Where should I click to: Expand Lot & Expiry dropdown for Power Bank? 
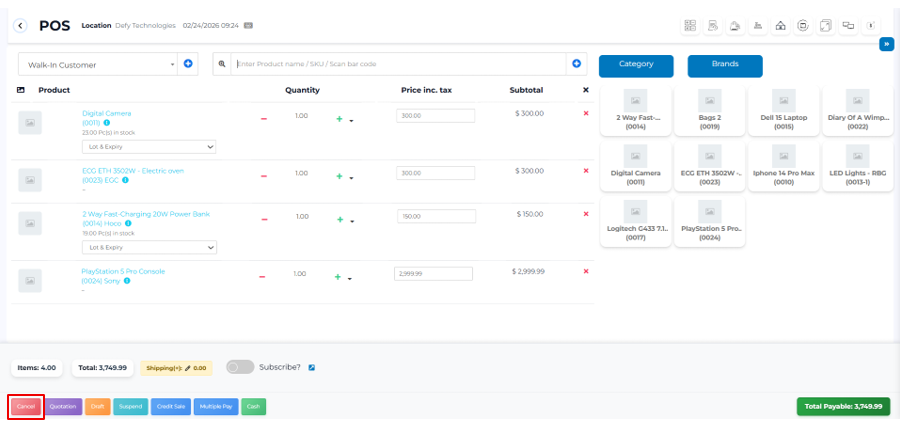[x=149, y=247]
